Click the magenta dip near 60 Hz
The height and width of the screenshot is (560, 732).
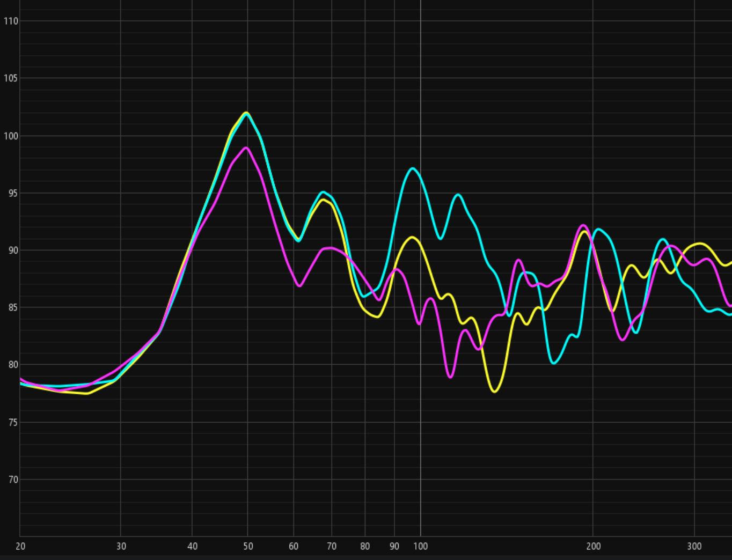point(299,285)
